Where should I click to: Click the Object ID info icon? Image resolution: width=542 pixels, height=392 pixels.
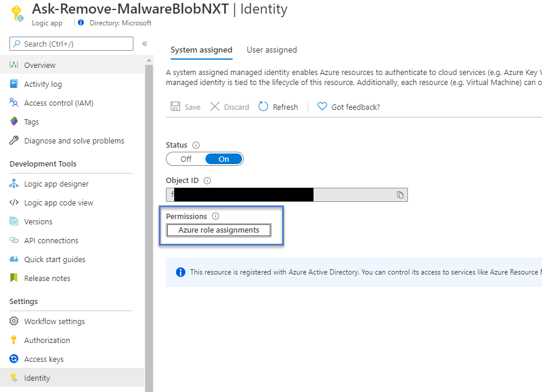207,181
